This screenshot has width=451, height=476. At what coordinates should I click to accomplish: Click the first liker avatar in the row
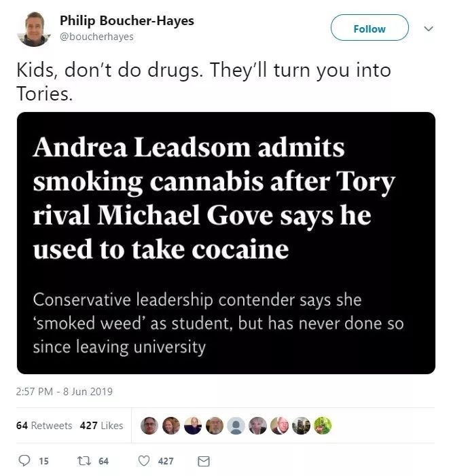pos(149,426)
